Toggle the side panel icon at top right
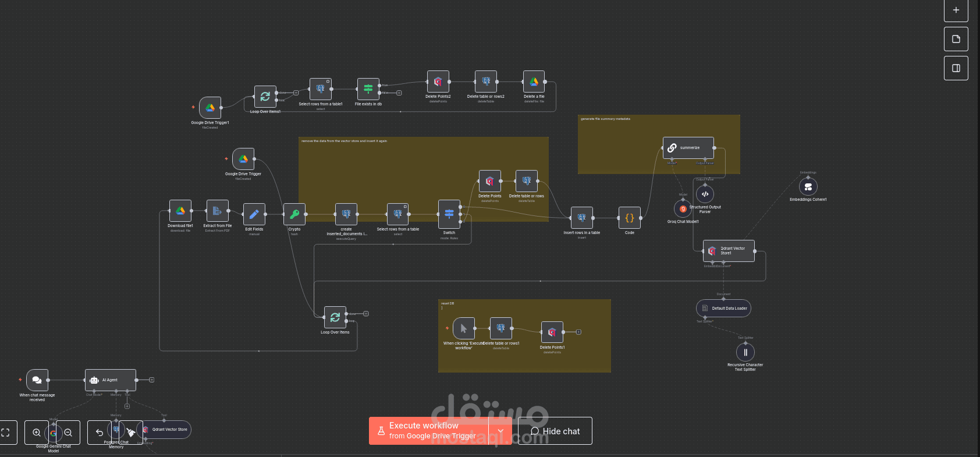This screenshot has width=980, height=457. pos(956,68)
